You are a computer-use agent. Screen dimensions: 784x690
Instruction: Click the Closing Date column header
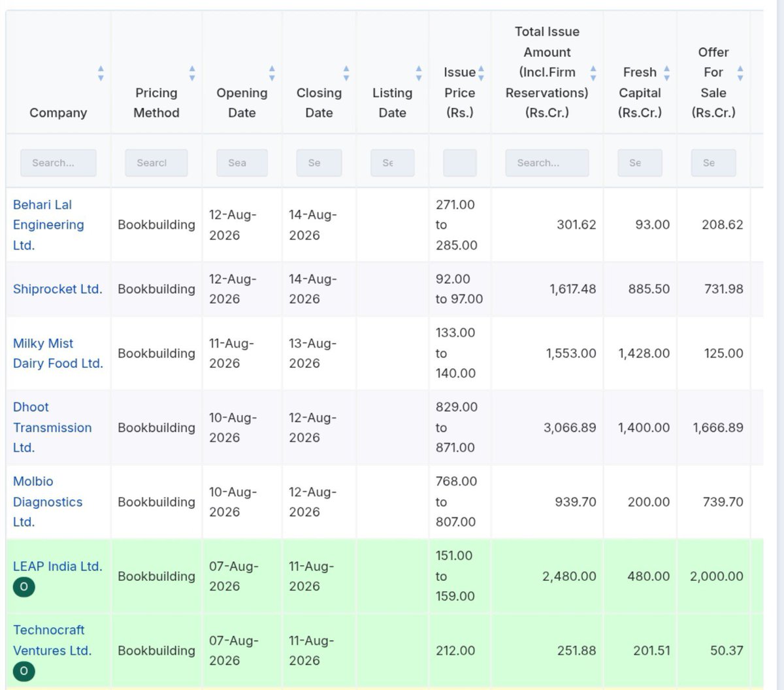tap(319, 103)
